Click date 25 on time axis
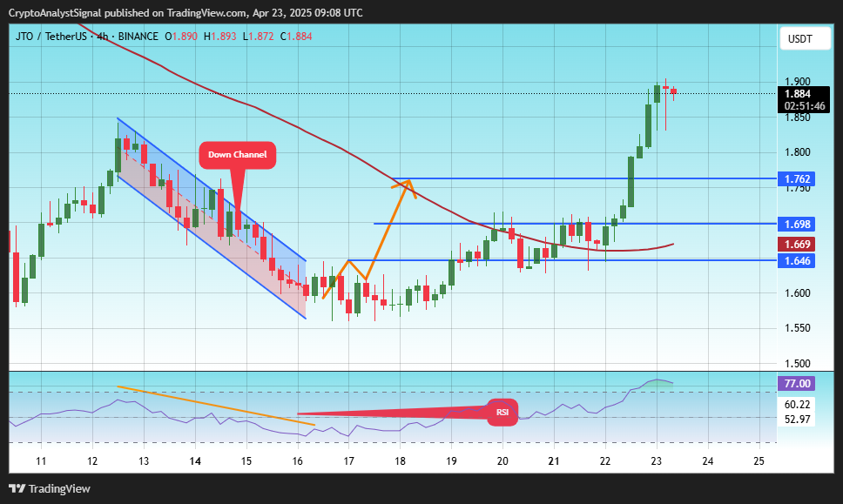Image resolution: width=843 pixels, height=504 pixels. coord(759,461)
